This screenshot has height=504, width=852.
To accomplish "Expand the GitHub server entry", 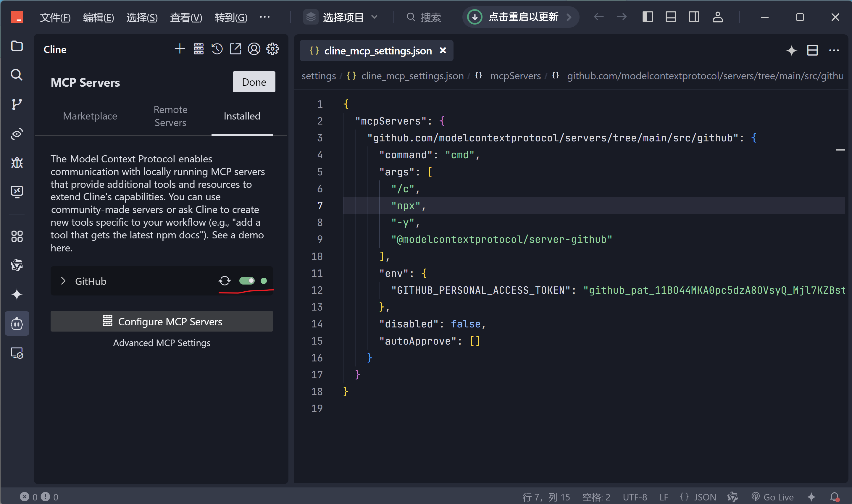I will point(63,281).
